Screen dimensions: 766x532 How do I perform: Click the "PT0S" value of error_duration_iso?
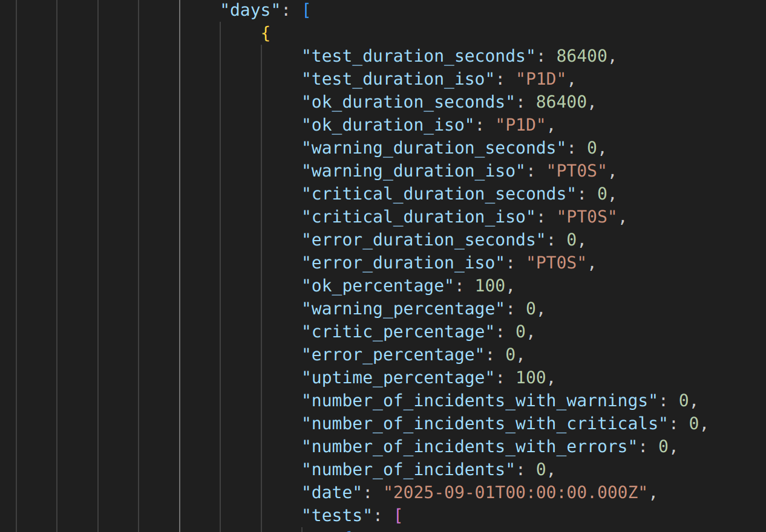click(557, 263)
